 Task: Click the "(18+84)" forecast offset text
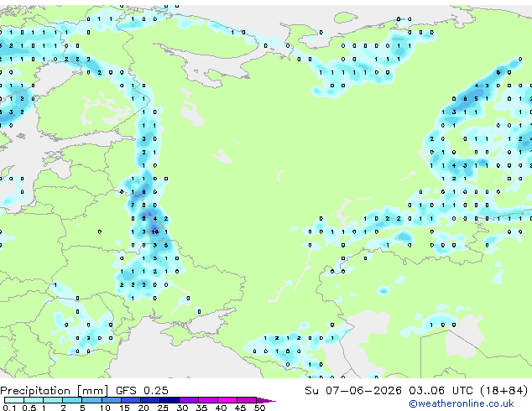[x=504, y=390]
